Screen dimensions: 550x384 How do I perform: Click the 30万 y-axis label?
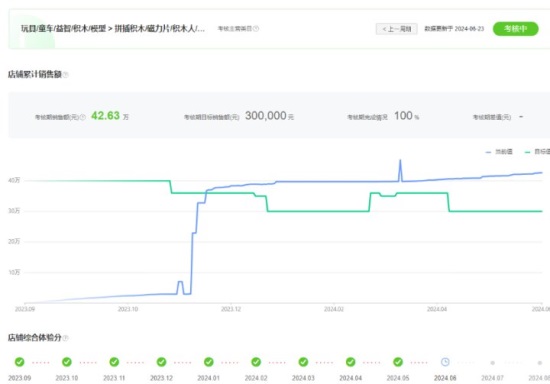pyautogui.click(x=14, y=211)
